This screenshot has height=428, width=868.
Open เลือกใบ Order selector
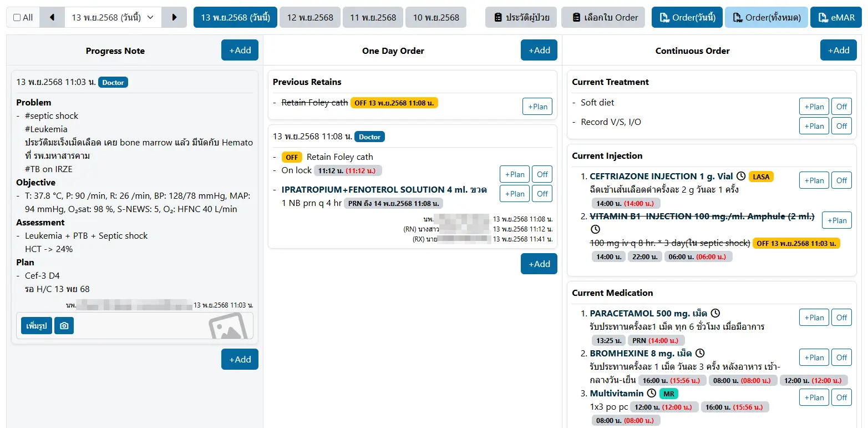pyautogui.click(x=603, y=17)
